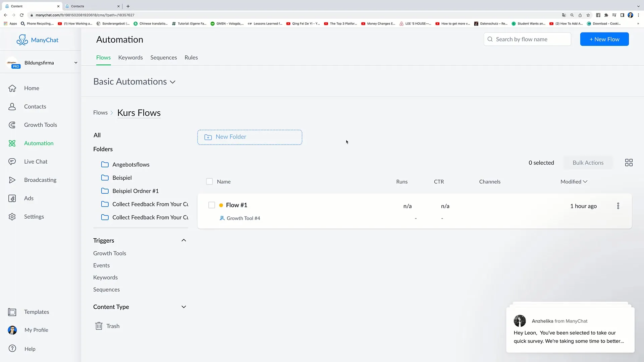644x362 pixels.
Task: Click browser reload button
Action: tap(22, 15)
